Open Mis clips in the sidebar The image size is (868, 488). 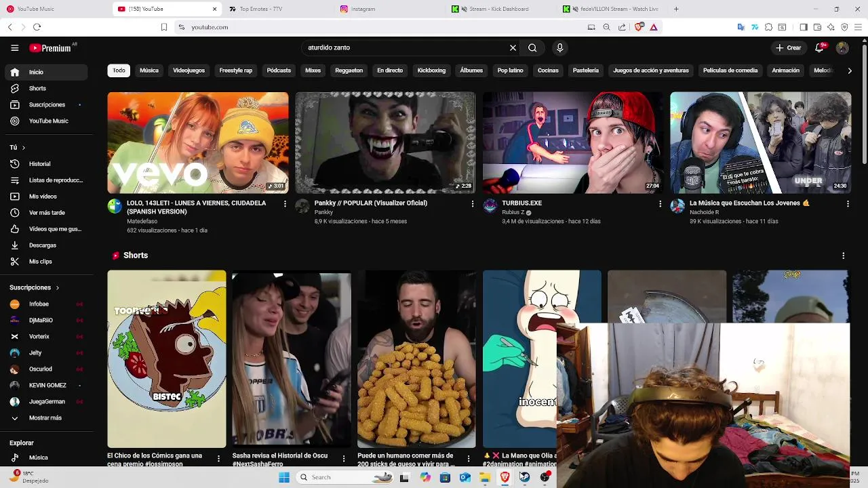46,262
